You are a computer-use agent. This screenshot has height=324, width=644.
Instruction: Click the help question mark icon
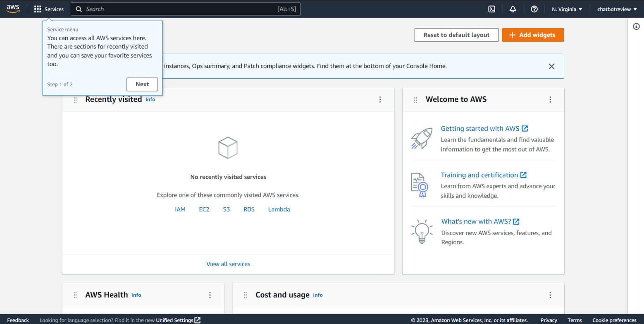[x=534, y=9]
